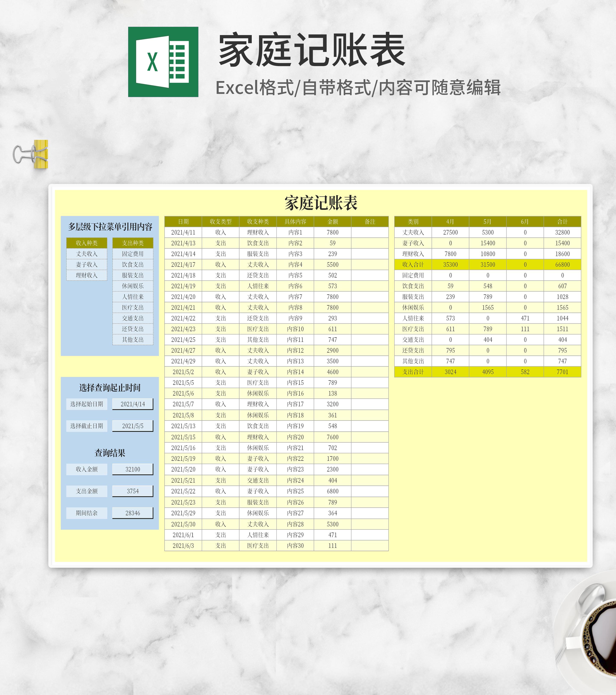616x695 pixels.
Task: Select the 收入种类 header cell
Action: coord(86,243)
